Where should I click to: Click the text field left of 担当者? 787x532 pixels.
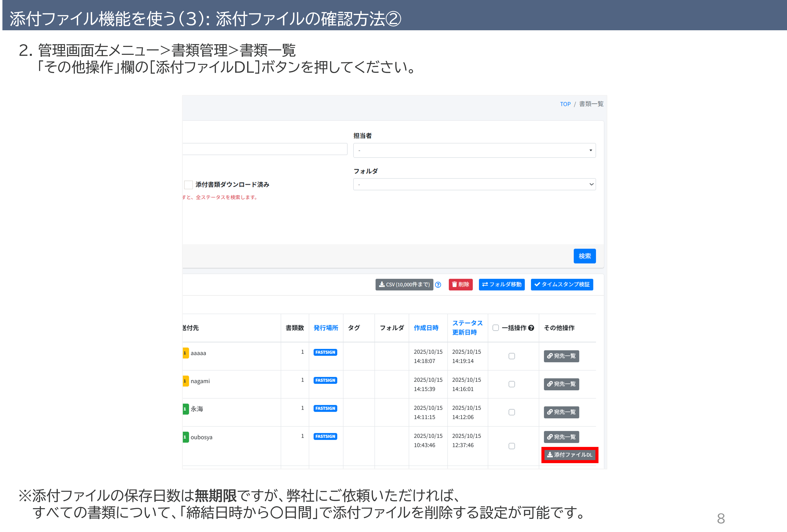tap(264, 149)
